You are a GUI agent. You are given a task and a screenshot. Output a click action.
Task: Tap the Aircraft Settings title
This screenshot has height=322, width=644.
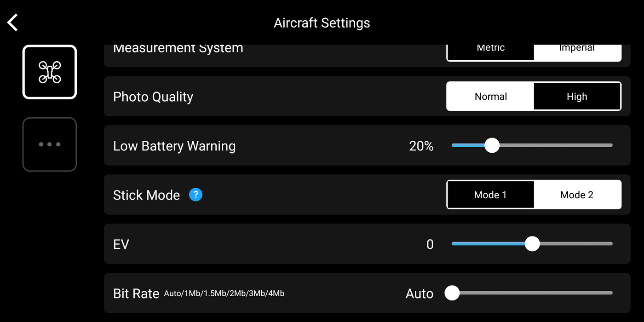[322, 23]
